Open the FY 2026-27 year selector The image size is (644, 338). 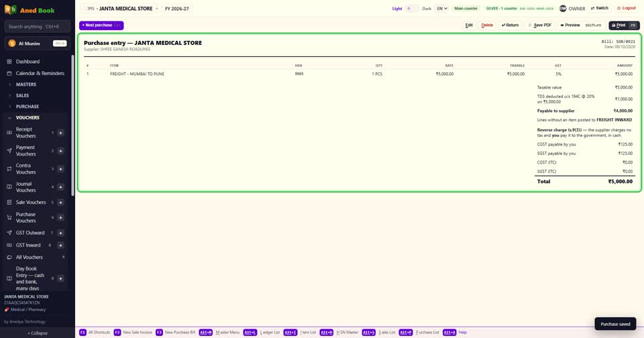tap(177, 8)
